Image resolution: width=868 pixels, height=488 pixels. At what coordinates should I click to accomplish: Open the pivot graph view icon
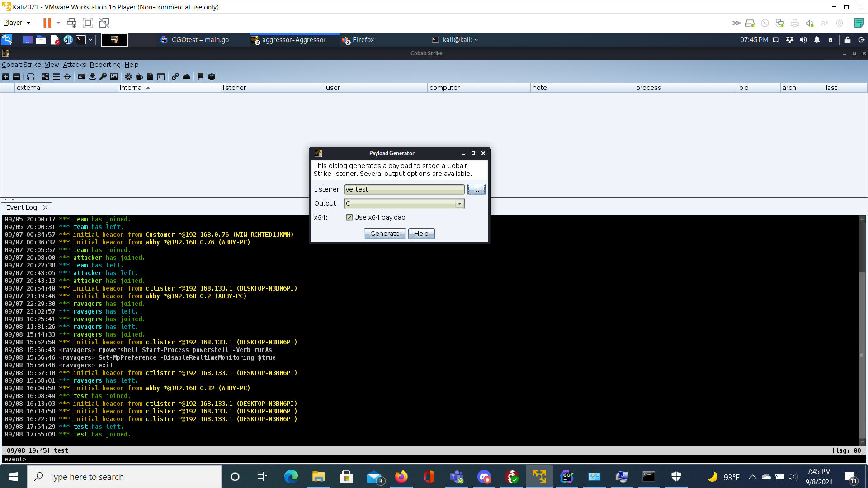point(45,76)
